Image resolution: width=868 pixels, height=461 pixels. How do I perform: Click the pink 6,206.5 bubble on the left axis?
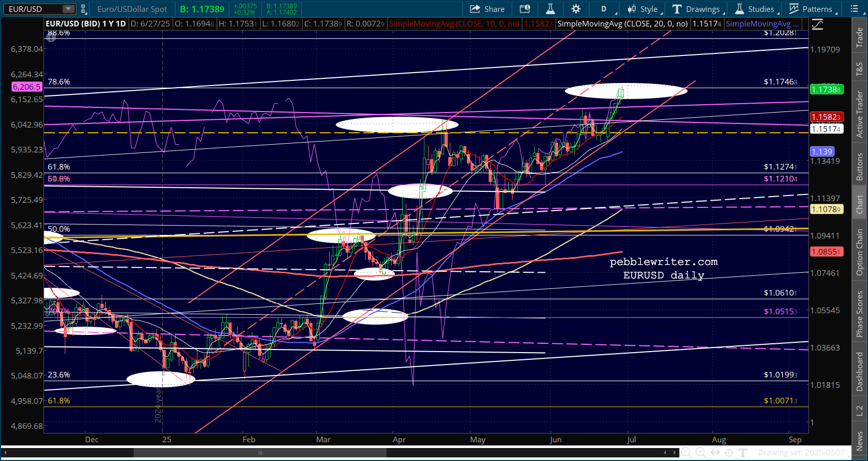pyautogui.click(x=26, y=87)
